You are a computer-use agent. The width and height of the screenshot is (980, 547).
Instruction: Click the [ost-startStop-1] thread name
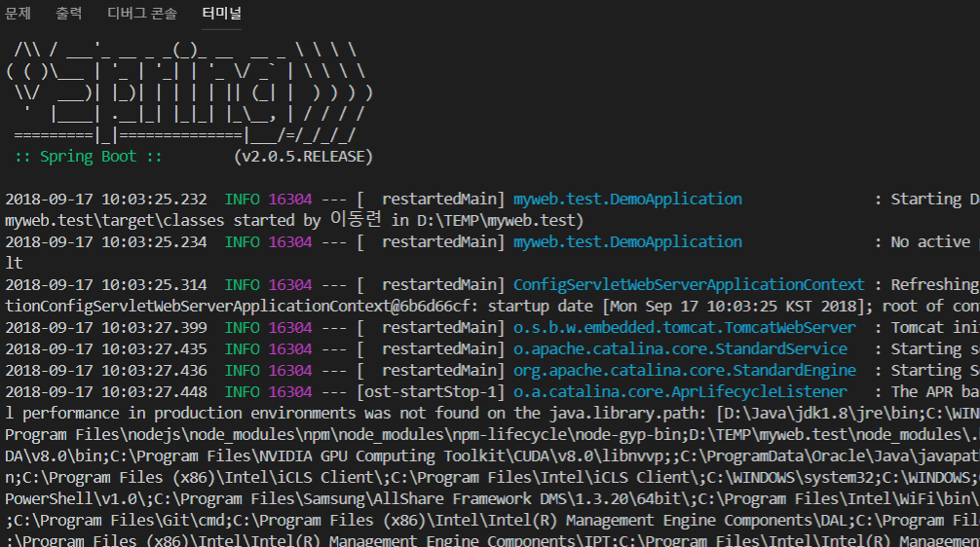(431, 391)
